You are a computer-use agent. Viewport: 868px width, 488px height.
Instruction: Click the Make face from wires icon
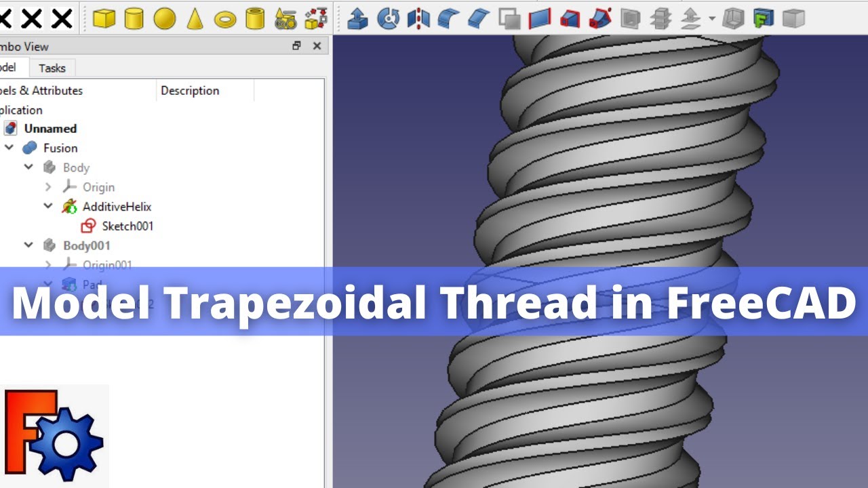click(x=509, y=18)
